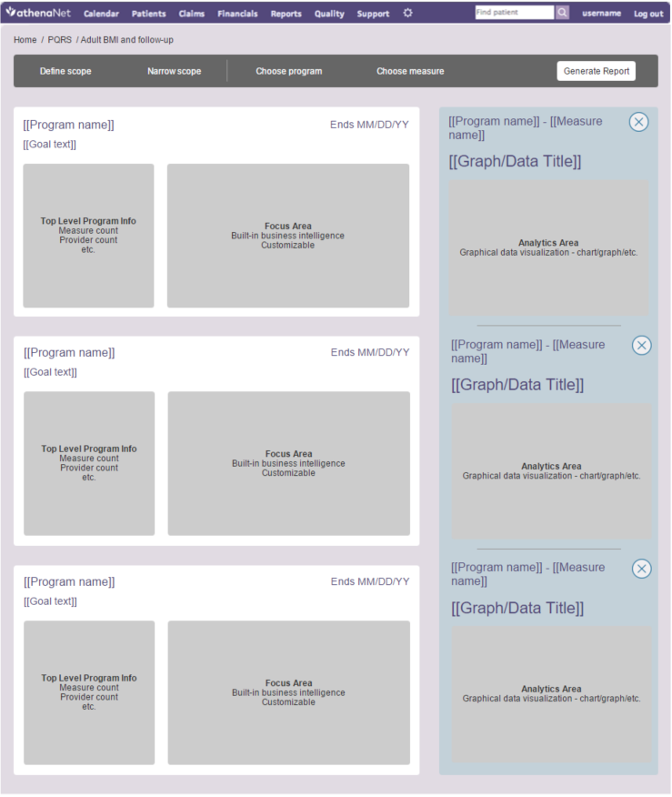The image size is (672, 797).
Task: Click the Generate Report button
Action: pos(596,71)
